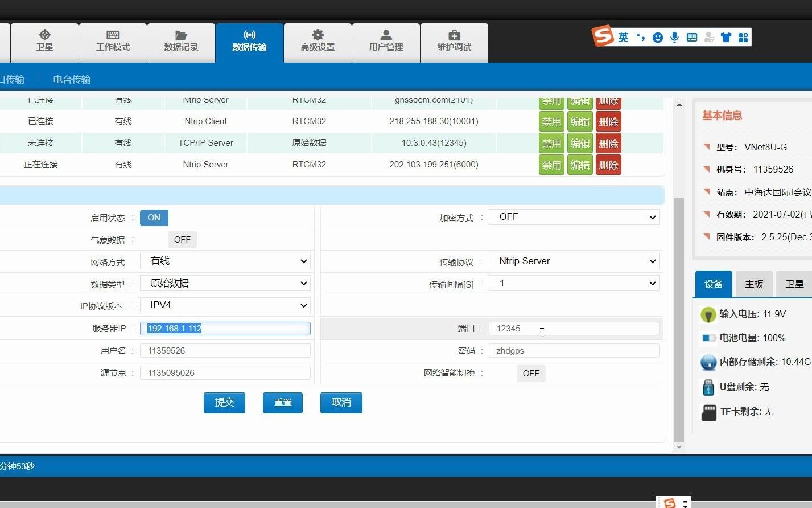Click the scrollbar down arrow
This screenshot has height=508, width=812.
pos(679,448)
